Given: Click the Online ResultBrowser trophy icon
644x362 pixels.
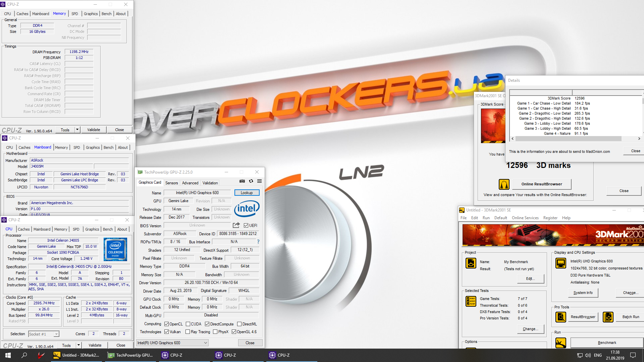Looking at the screenshot, I should [504, 184].
